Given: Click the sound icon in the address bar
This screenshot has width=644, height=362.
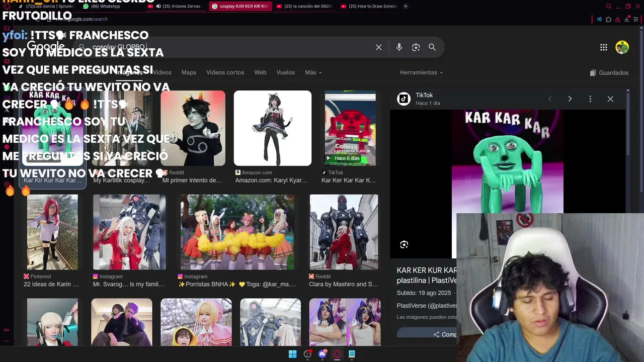Looking at the screenshot, I should click(599, 19).
